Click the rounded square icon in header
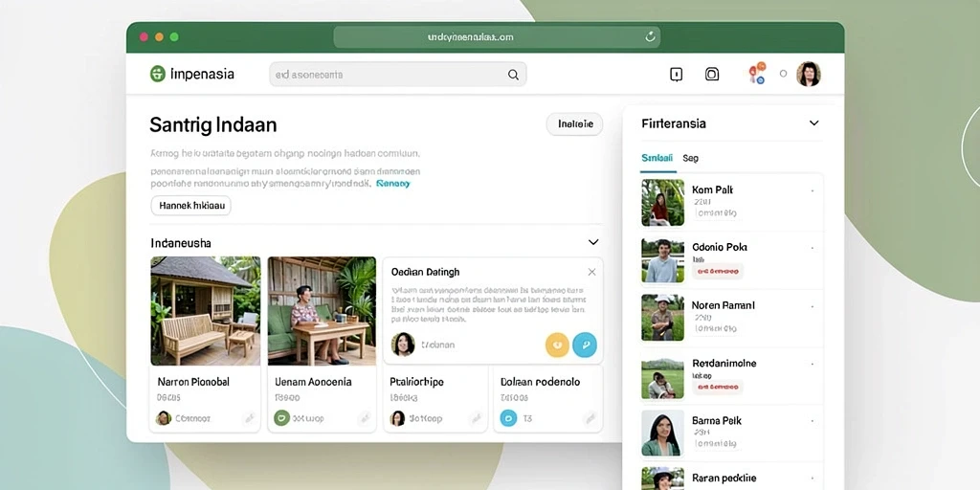 pyautogui.click(x=712, y=75)
